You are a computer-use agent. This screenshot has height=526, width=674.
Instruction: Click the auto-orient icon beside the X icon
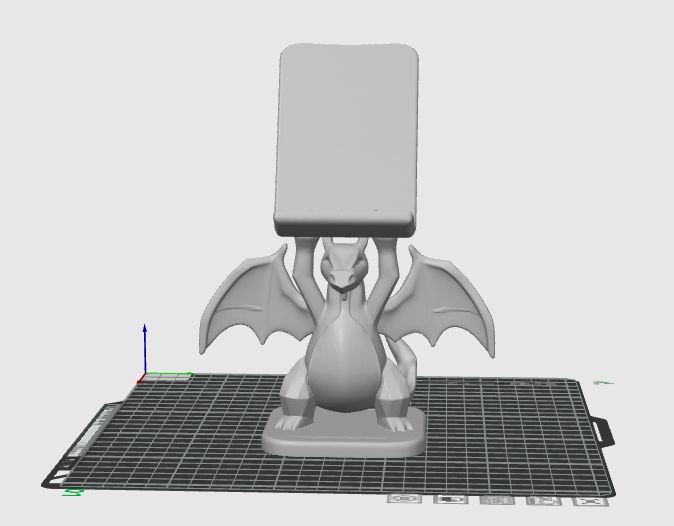544,501
